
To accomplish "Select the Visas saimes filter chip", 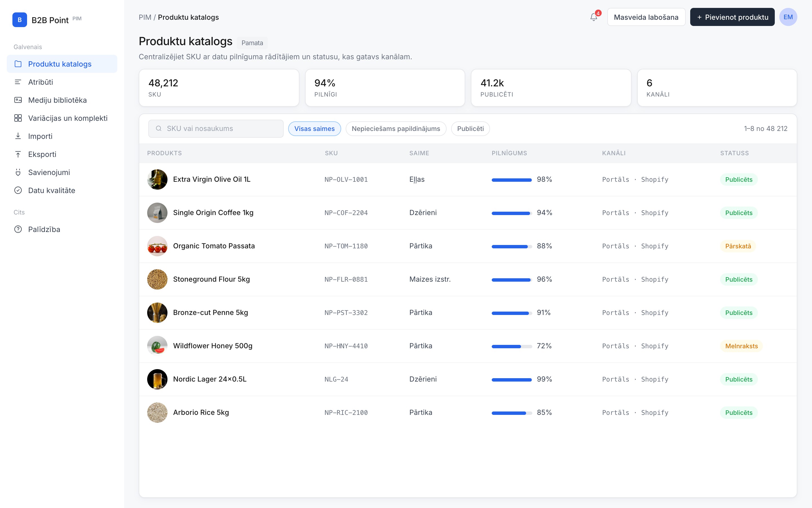I will pyautogui.click(x=314, y=129).
